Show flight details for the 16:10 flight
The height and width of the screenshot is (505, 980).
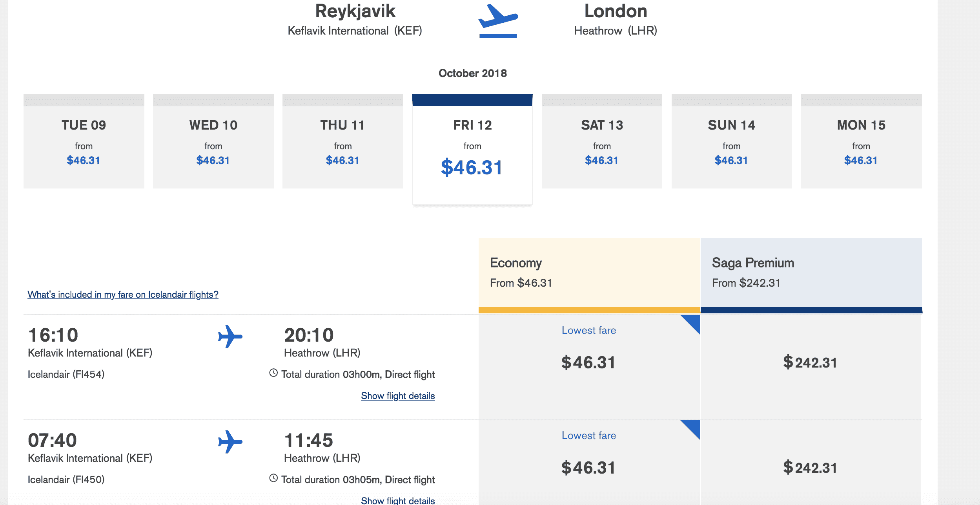398,396
